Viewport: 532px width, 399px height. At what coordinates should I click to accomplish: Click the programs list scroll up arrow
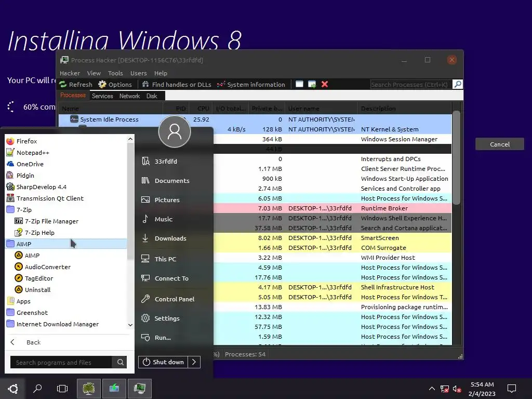130,139
